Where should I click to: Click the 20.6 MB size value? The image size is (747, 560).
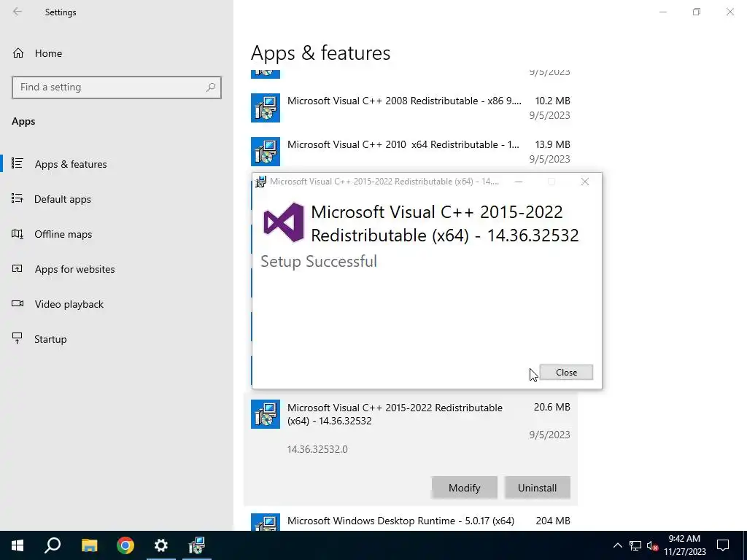(551, 407)
